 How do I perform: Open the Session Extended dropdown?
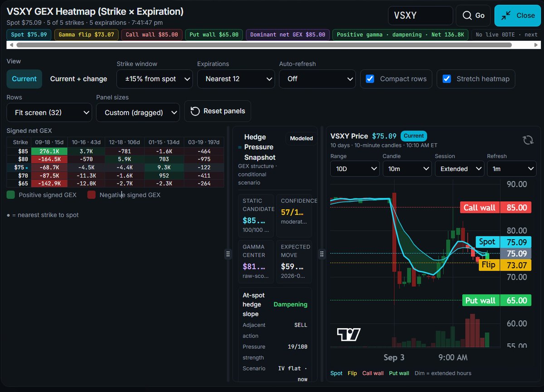[x=459, y=169]
